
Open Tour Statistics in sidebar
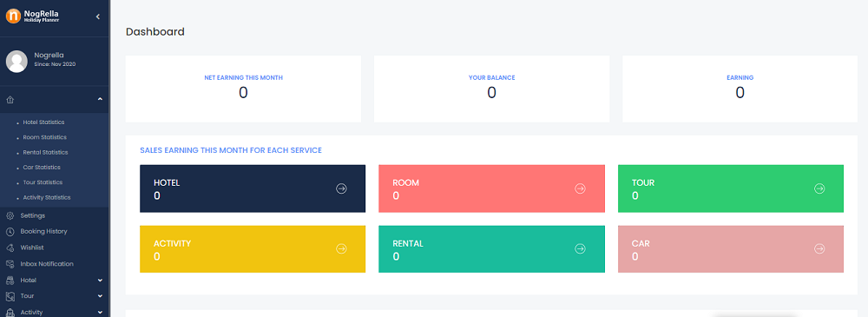(43, 182)
